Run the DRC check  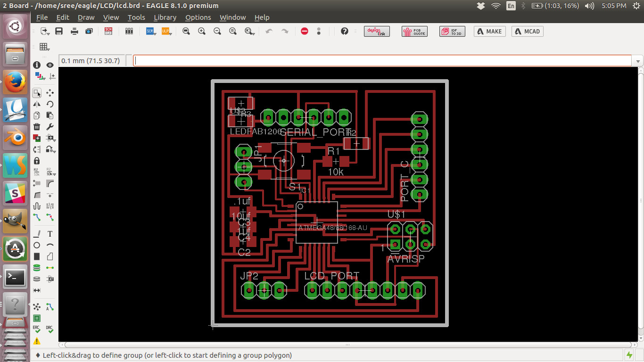50,329
